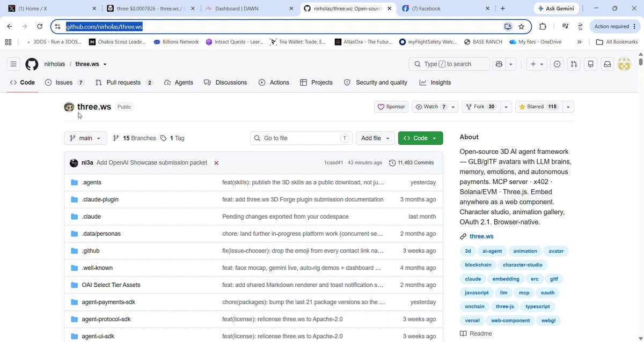
Task: Click the Ask Gemini button
Action: click(x=557, y=9)
